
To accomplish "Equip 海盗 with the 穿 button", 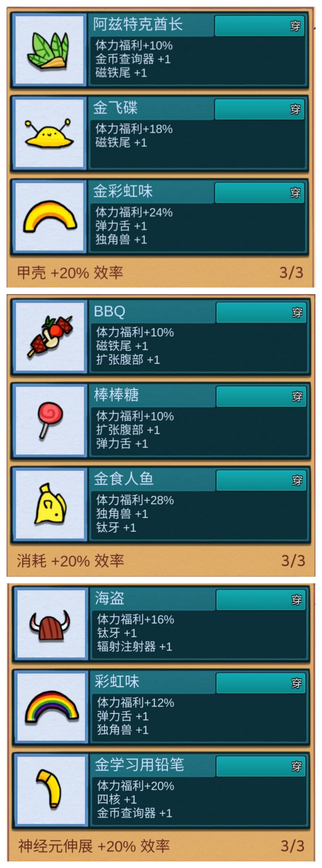I will click(261, 600).
